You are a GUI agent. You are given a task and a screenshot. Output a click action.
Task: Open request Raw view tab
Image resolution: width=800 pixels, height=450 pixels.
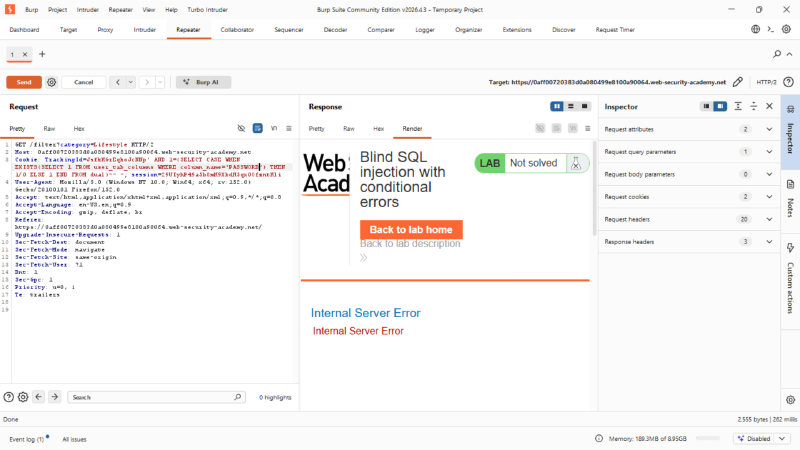(x=49, y=129)
